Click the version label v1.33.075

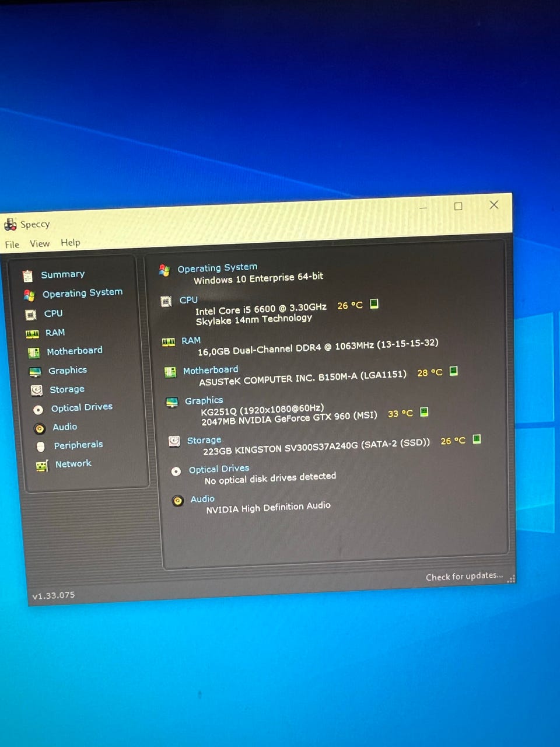pyautogui.click(x=54, y=595)
